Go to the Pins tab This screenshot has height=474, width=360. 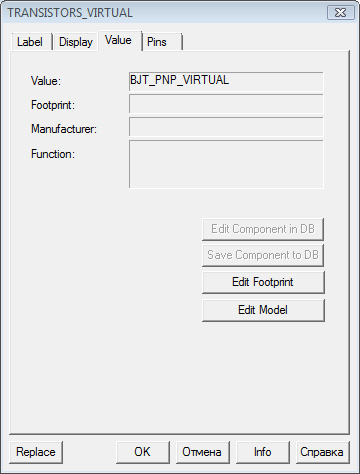pyautogui.click(x=162, y=42)
